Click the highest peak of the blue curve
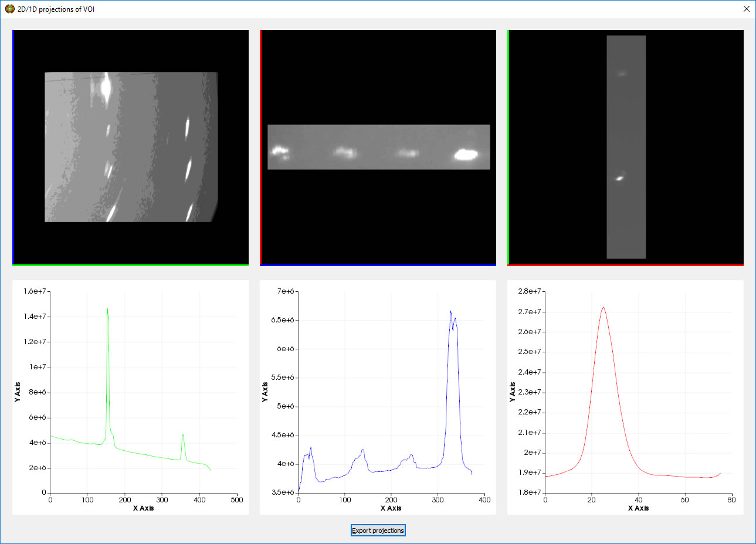Screen dimensions: 756x544 click(x=450, y=311)
